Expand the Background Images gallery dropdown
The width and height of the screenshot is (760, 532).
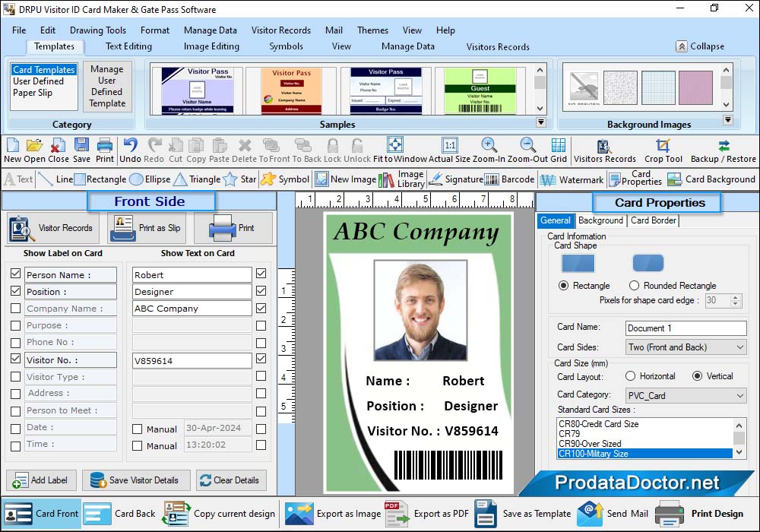point(727,119)
